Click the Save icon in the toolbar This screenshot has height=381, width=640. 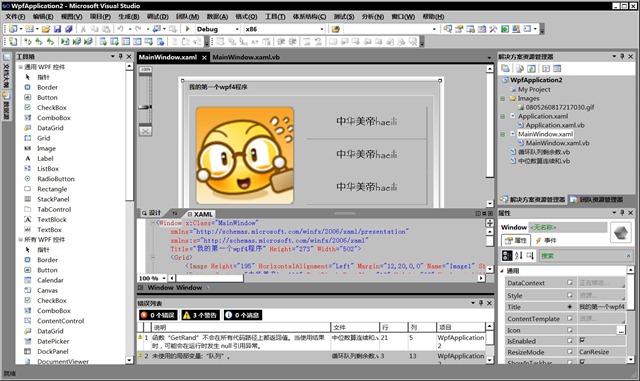[x=57, y=29]
